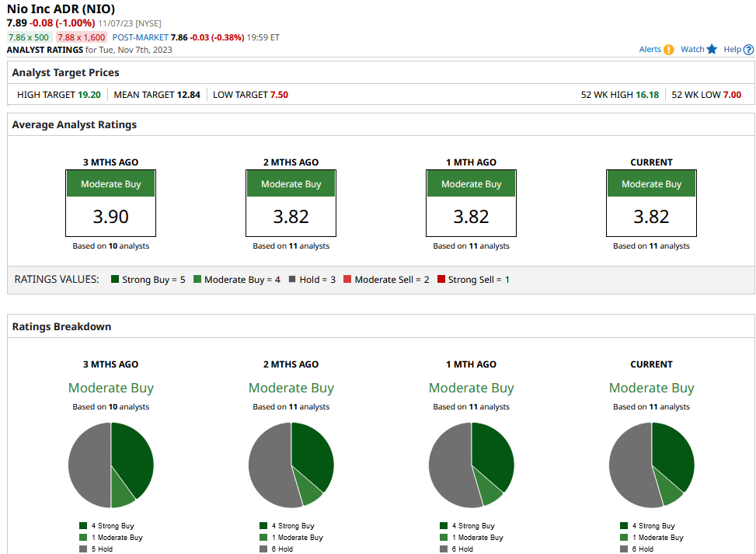Click the red 7.88 x 1,600 ask badge
Screen dimensions: 756x554
pos(82,37)
